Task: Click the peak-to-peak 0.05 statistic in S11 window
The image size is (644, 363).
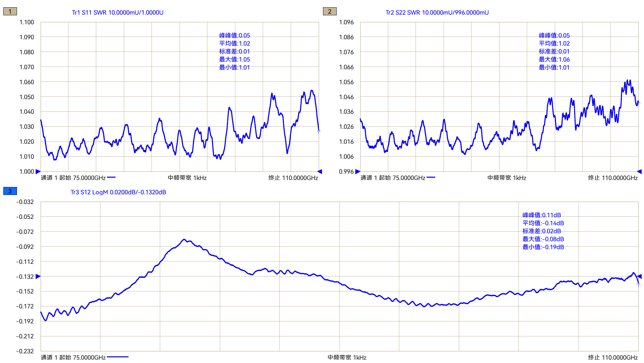Action: coord(234,36)
